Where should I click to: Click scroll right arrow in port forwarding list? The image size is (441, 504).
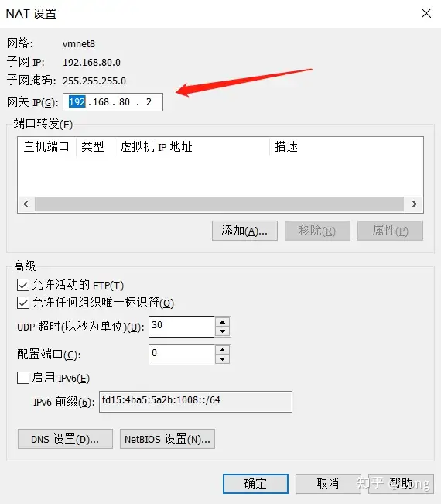coord(414,204)
